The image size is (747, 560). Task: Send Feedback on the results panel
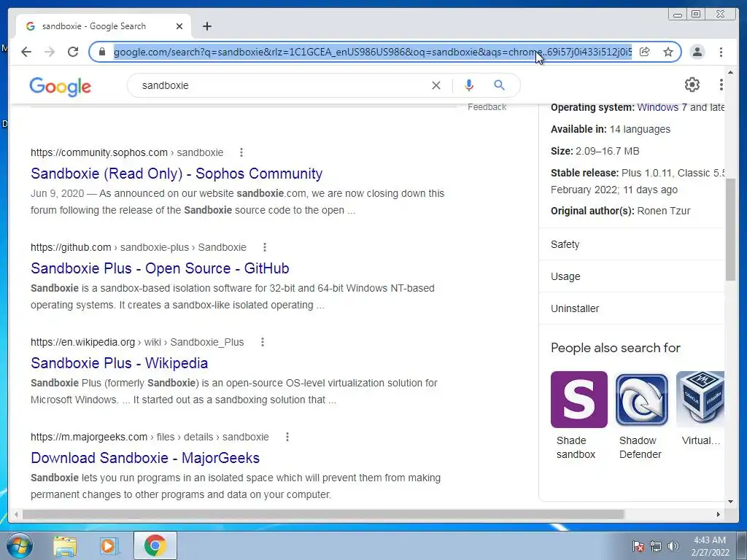(487, 107)
